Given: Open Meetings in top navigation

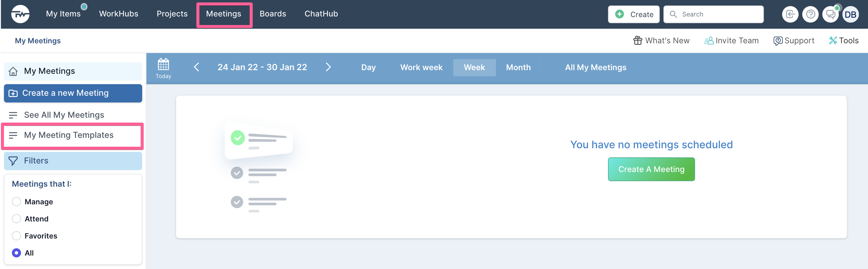Looking at the screenshot, I should click(x=224, y=14).
